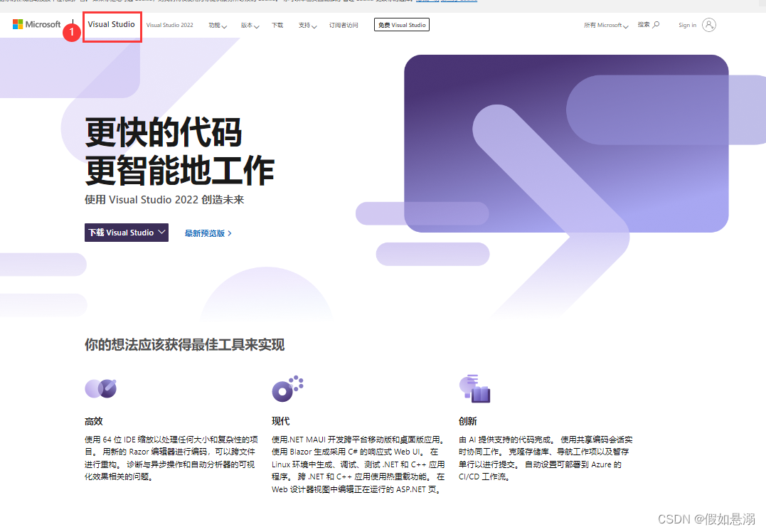766x532 pixels.
Task: Open the 下载 Visual Studio dropdown button
Action: coord(127,233)
